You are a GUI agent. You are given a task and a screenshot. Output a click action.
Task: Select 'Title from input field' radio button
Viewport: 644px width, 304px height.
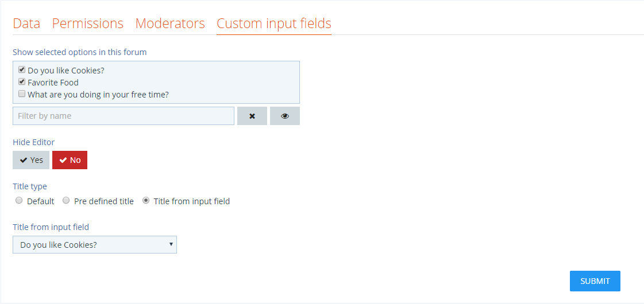(146, 201)
